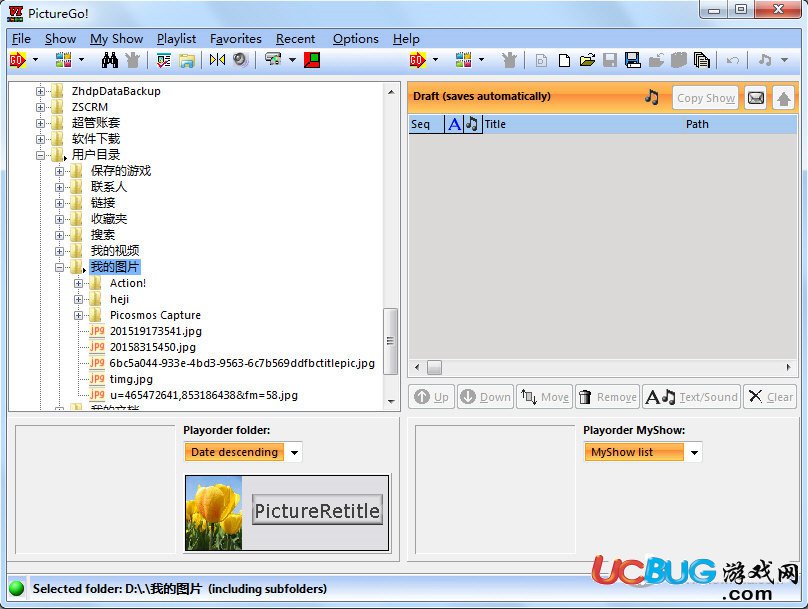Screen dimensions: 808x609
Task: Open the Options menu
Action: coord(356,39)
